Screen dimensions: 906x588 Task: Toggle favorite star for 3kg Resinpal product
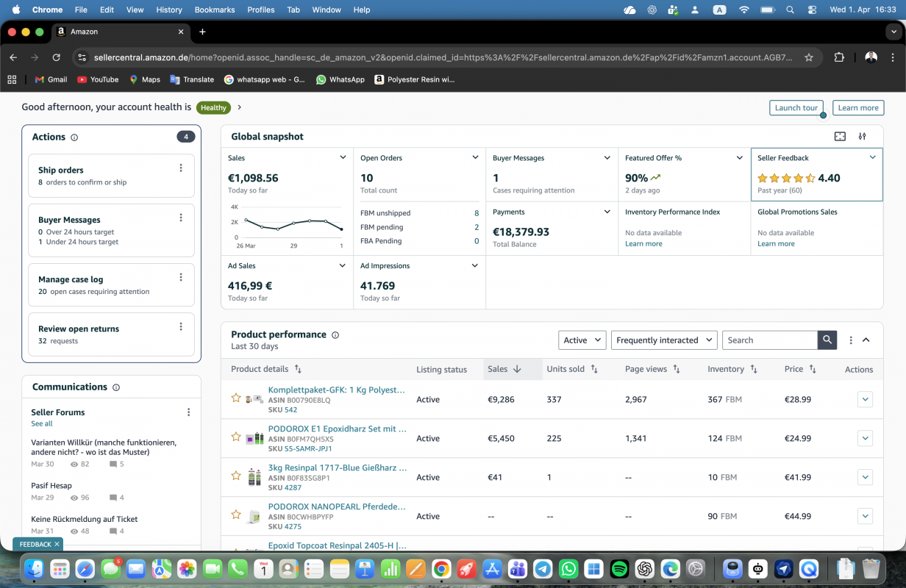pyautogui.click(x=236, y=476)
